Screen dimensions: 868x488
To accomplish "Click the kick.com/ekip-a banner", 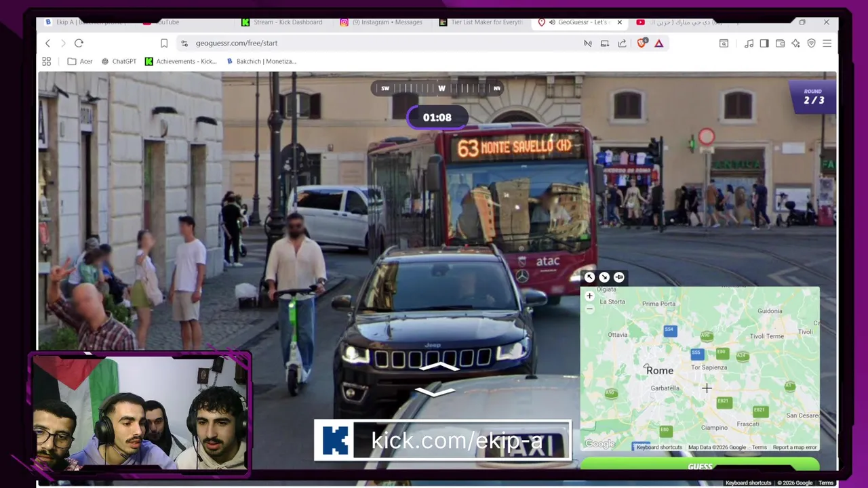I will click(443, 441).
